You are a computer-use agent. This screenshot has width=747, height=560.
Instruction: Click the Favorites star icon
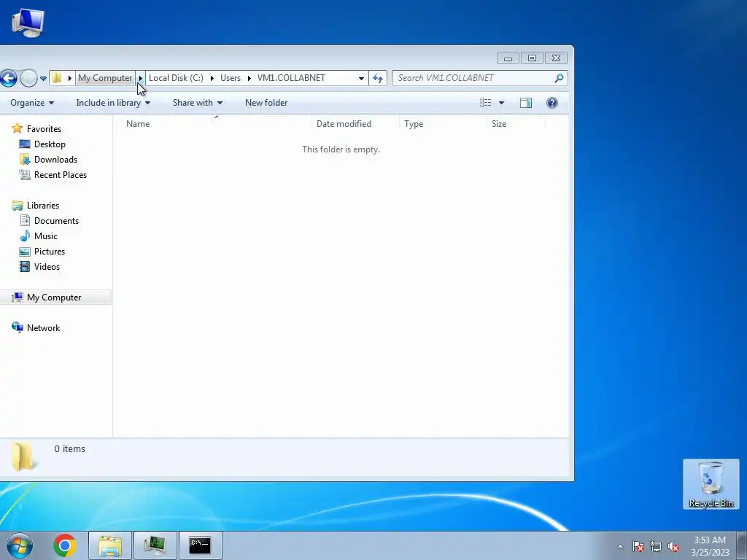(18, 128)
